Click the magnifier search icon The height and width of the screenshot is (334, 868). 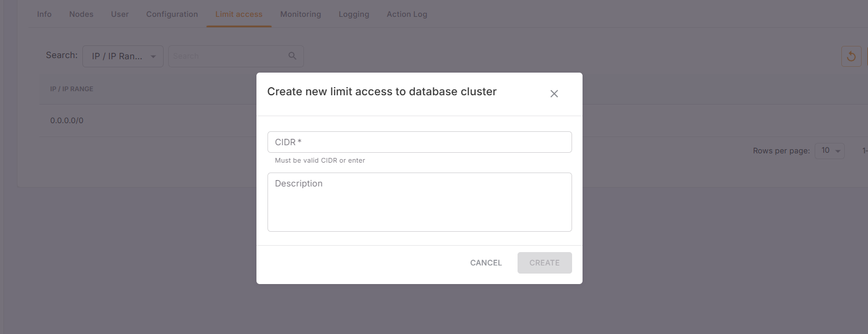click(x=292, y=56)
